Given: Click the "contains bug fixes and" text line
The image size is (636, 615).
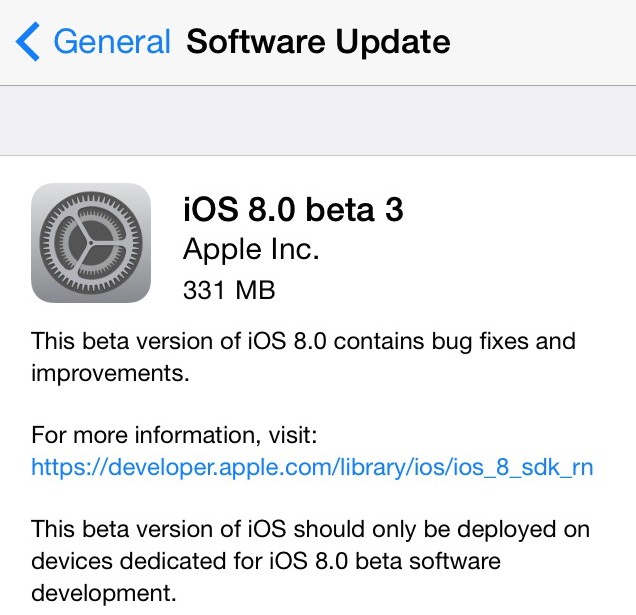Looking at the screenshot, I should 455,342.
